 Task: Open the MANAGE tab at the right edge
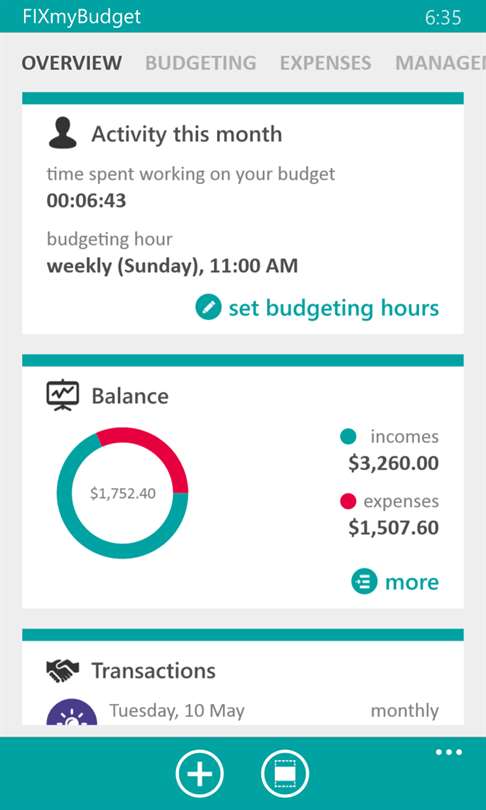coord(441,63)
